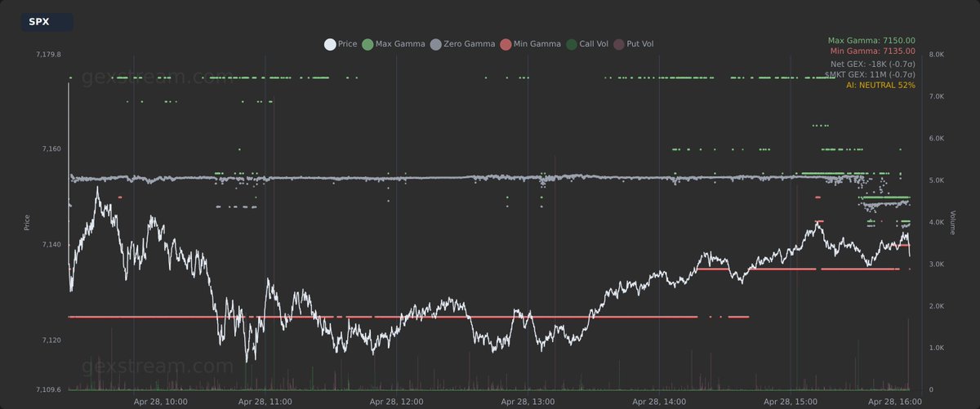Click the vertical Volume axis title
Screen dimensions: 980x409
[x=952, y=223]
